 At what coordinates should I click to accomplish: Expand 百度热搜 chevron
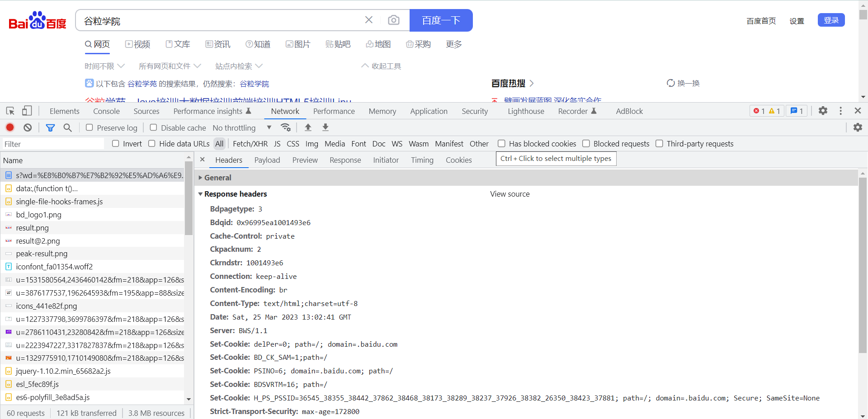coord(532,83)
